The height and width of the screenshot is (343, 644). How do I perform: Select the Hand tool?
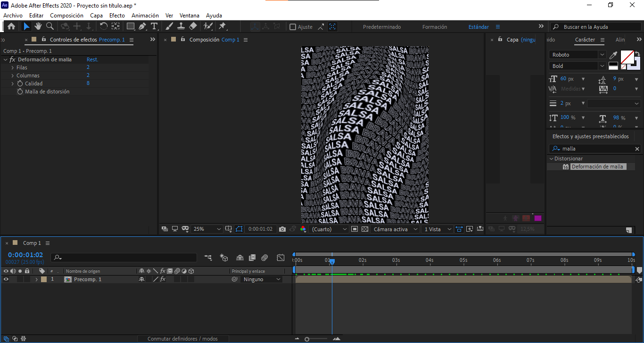tap(38, 26)
